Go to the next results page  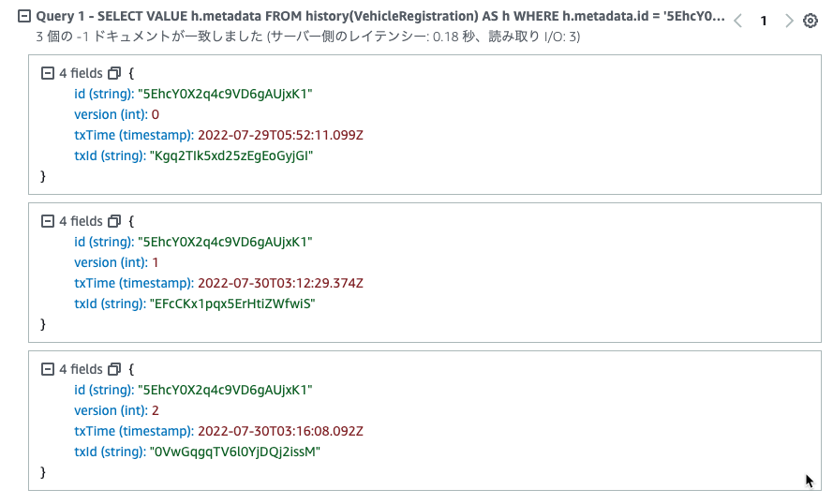tap(789, 21)
